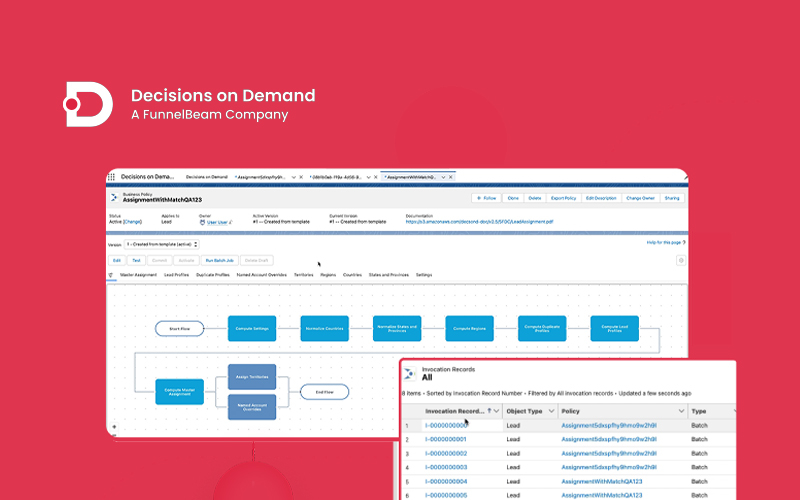Click the Edit Description button
The width and height of the screenshot is (800, 500).
601,198
